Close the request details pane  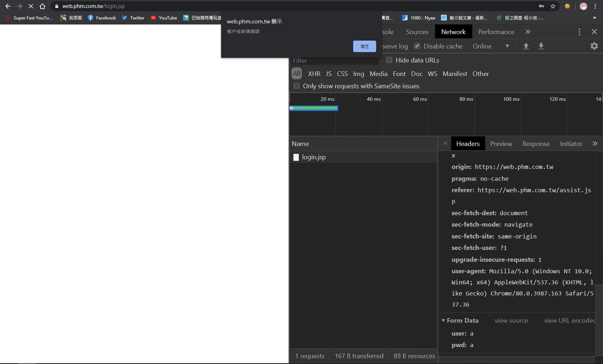[x=445, y=143]
